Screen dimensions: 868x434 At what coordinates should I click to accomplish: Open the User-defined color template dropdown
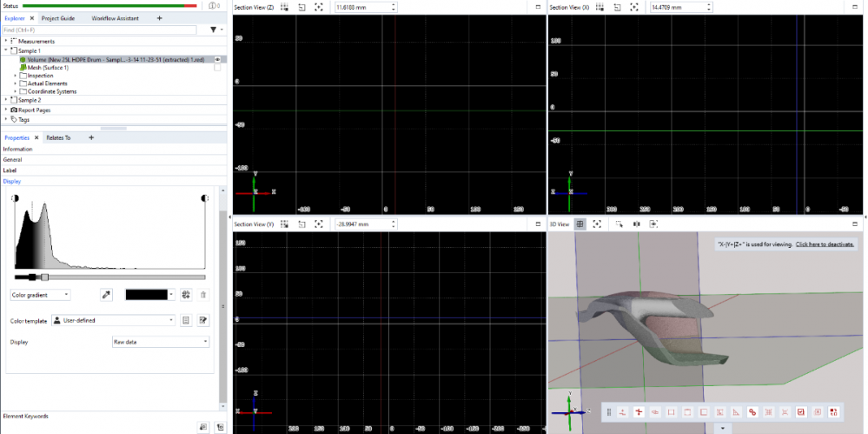(x=114, y=320)
